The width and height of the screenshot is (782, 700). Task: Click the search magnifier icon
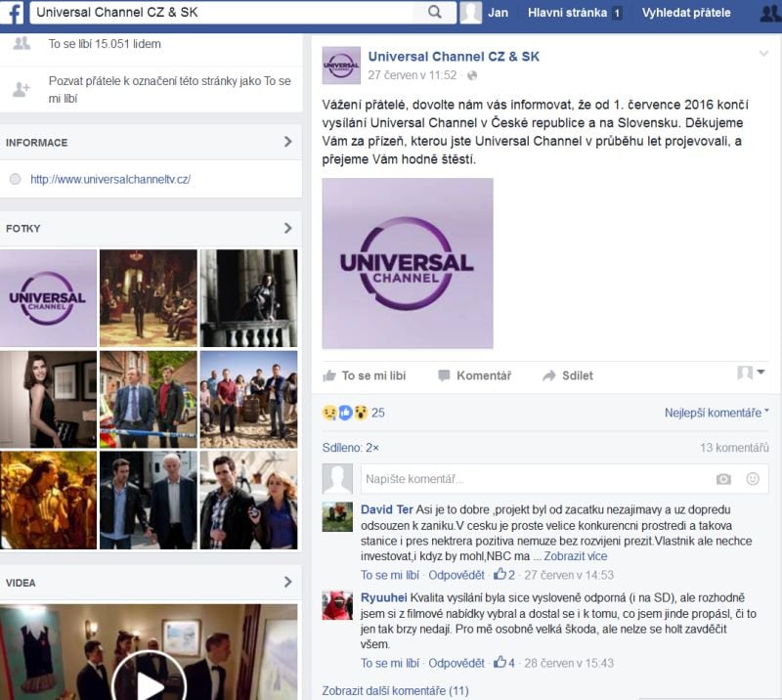pos(435,13)
